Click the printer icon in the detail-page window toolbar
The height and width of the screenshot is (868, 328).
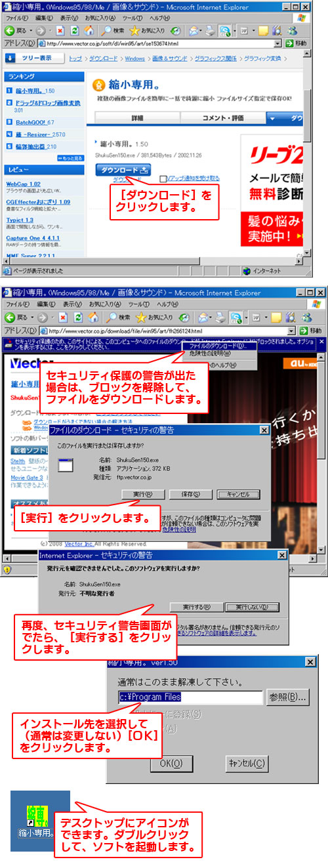(211, 31)
